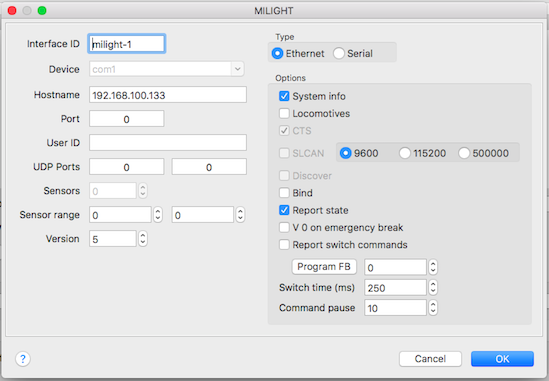Adjust the Command pause stepper
Viewport: 549px width, 381px height.
click(433, 308)
